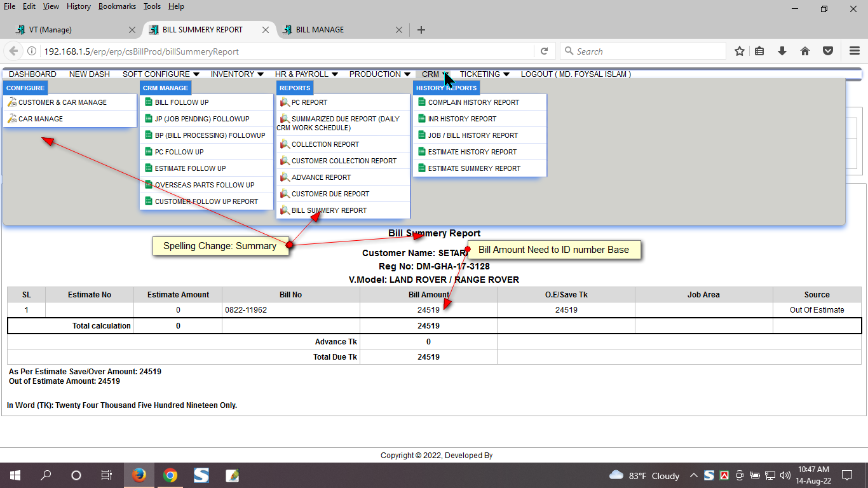
Task: Open the COLLECTION REPORT entry
Action: tap(343, 144)
